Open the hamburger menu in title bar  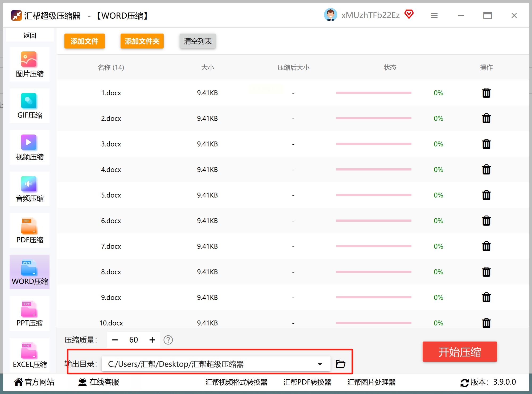tap(434, 15)
